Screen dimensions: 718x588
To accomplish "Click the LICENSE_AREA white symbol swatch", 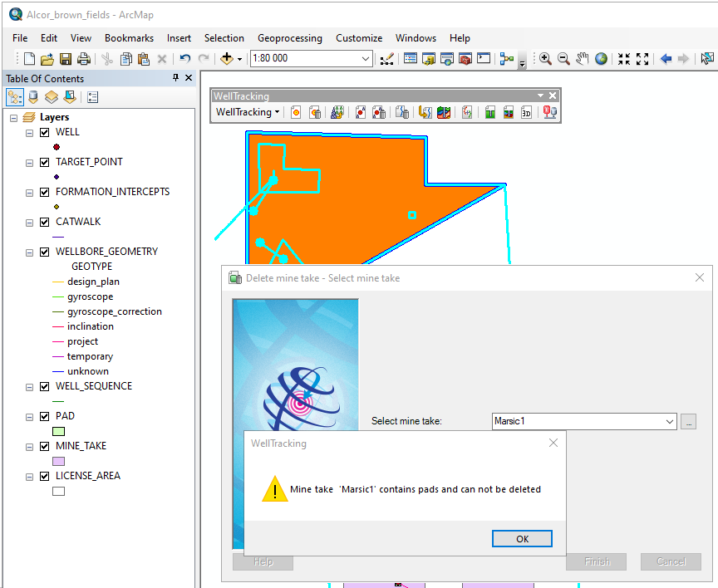I will click(59, 492).
